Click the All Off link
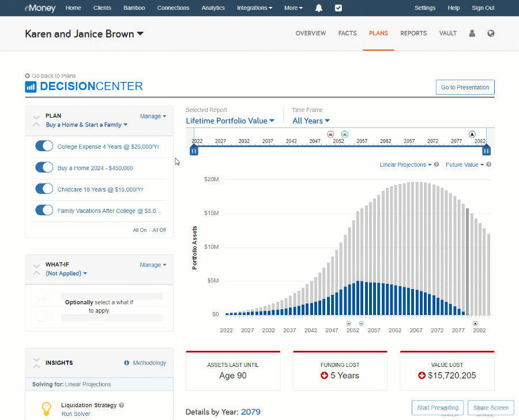This screenshot has width=519, height=420. tap(159, 230)
